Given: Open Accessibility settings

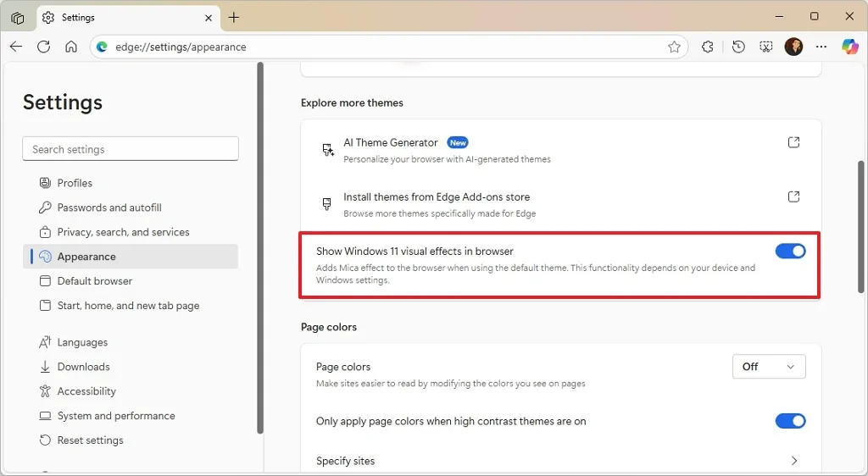Looking at the screenshot, I should (131, 391).
